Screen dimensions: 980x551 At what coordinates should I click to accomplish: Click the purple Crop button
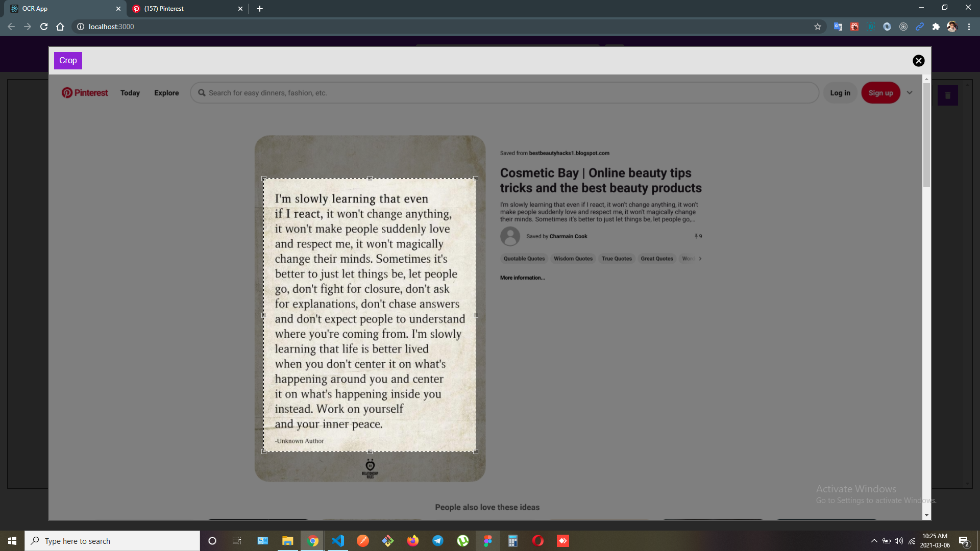[x=68, y=61]
